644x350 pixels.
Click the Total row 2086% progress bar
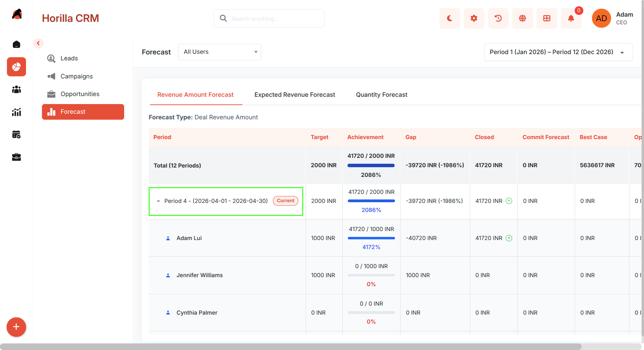point(371,165)
